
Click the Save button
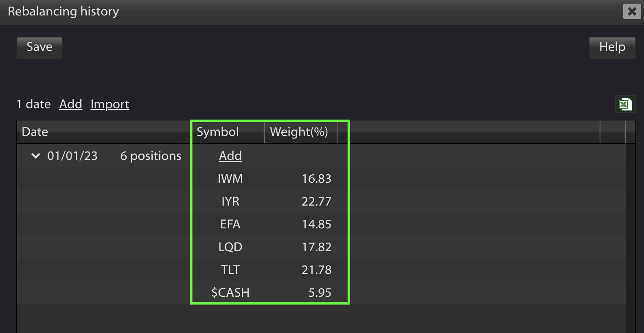(x=39, y=48)
